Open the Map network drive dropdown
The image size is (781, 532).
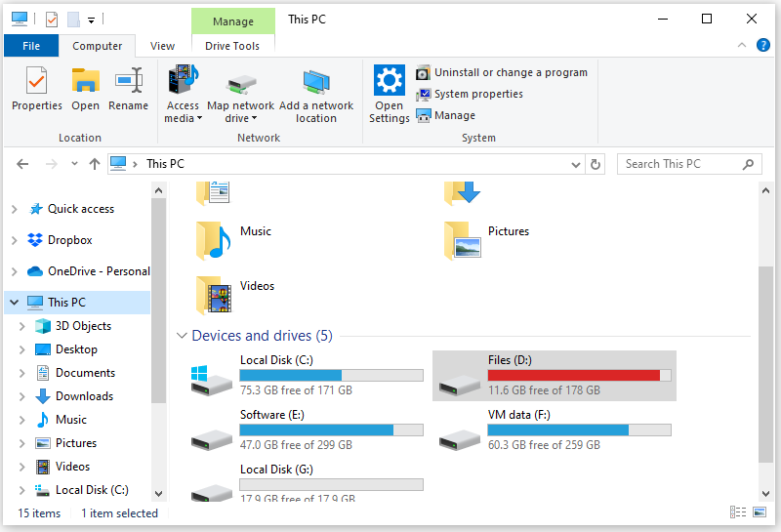[240, 112]
